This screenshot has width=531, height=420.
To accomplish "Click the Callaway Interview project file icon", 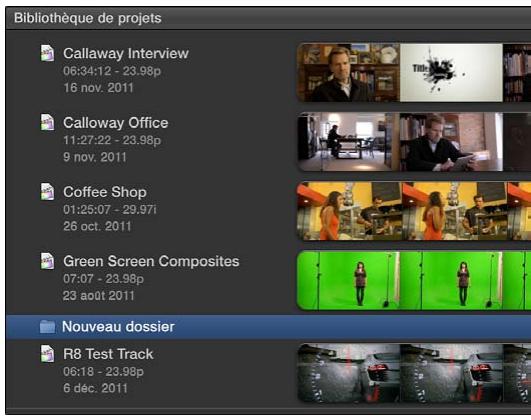I will click(47, 53).
